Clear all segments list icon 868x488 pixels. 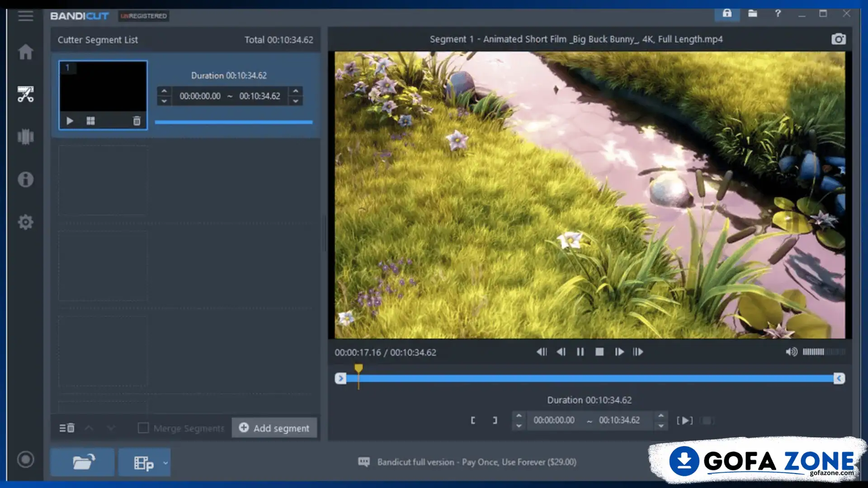click(x=67, y=428)
